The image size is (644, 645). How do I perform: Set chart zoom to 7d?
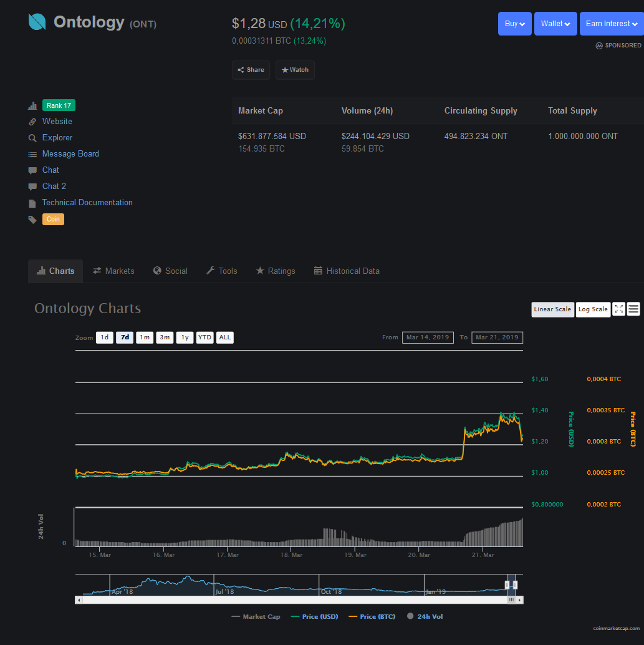click(125, 337)
